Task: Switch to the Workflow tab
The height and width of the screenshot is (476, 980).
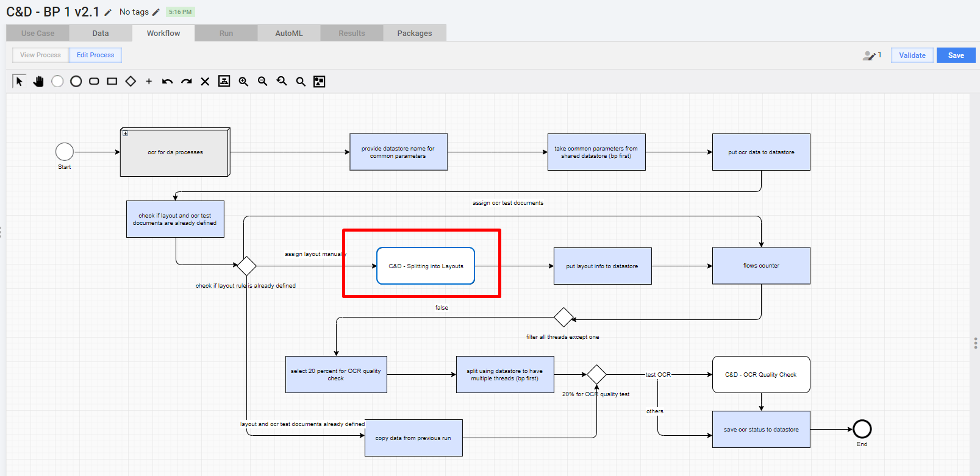Action: tap(163, 33)
